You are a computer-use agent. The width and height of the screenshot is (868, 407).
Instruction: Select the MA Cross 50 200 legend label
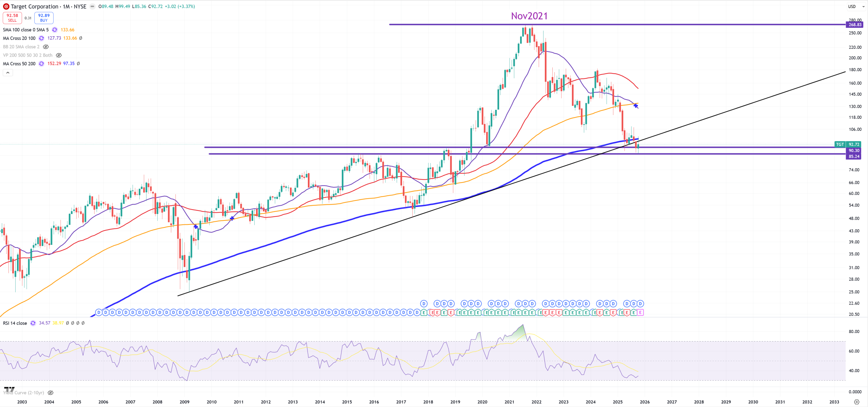click(19, 64)
